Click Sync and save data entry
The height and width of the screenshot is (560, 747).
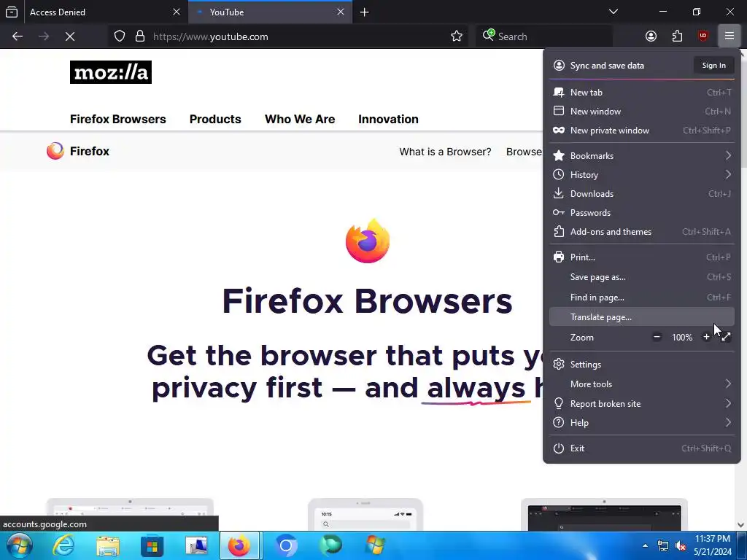coord(607,65)
